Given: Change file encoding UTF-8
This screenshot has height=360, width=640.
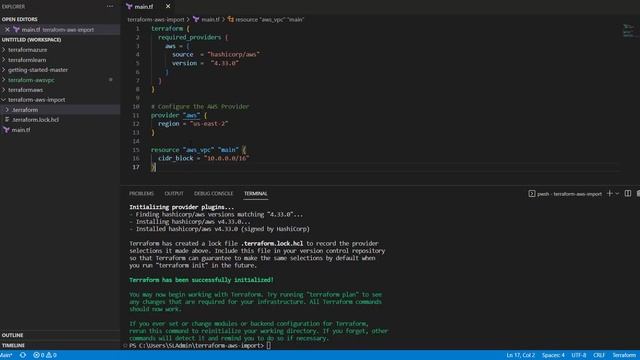Looking at the screenshot, I should point(579,355).
